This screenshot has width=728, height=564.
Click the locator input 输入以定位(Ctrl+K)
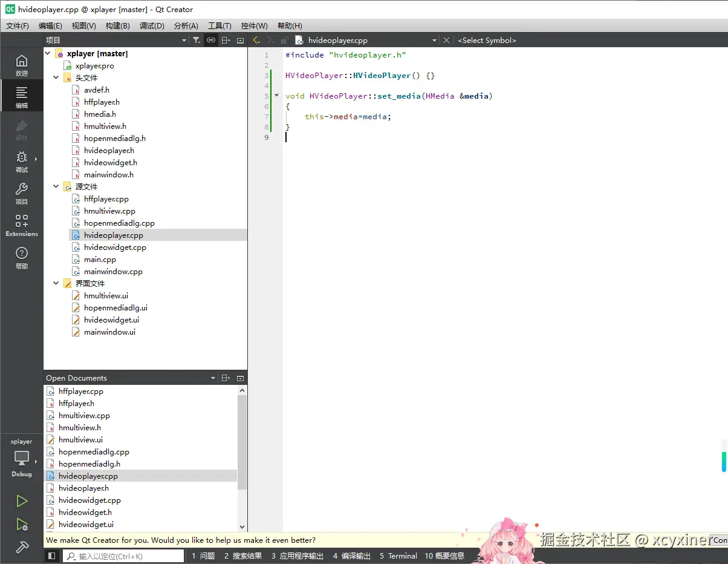tap(123, 556)
